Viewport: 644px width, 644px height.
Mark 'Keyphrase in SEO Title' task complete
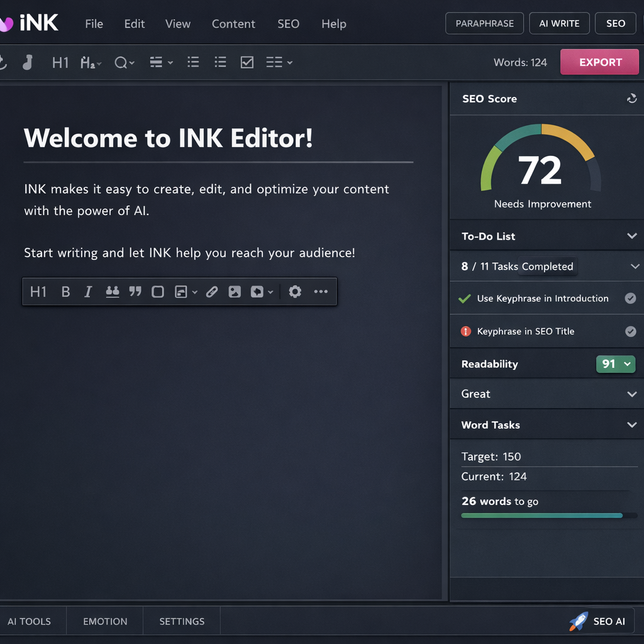pyautogui.click(x=633, y=331)
